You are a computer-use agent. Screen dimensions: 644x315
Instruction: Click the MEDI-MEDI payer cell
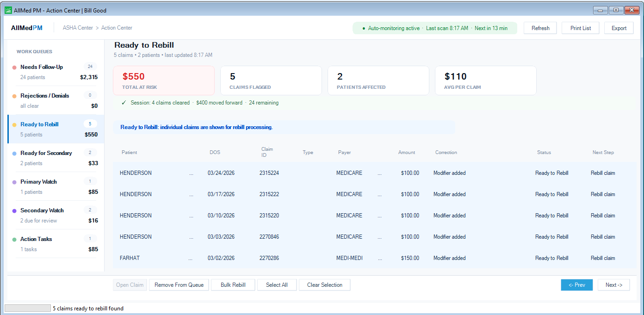[x=349, y=258]
